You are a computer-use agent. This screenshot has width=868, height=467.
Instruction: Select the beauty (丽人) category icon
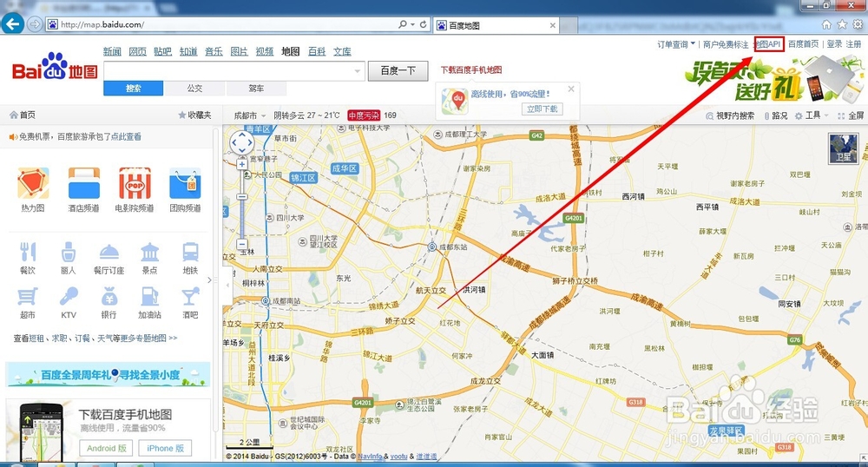point(68,252)
